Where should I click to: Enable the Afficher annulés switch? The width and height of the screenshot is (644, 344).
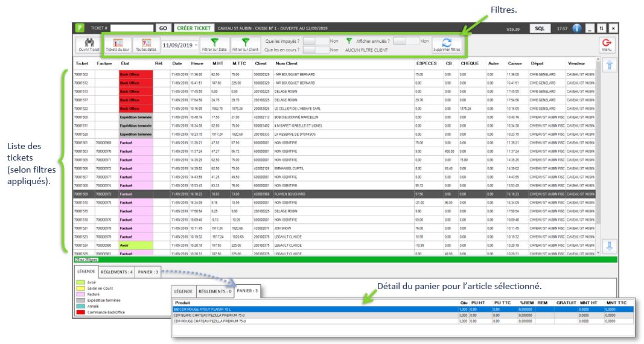pyautogui.click(x=404, y=41)
